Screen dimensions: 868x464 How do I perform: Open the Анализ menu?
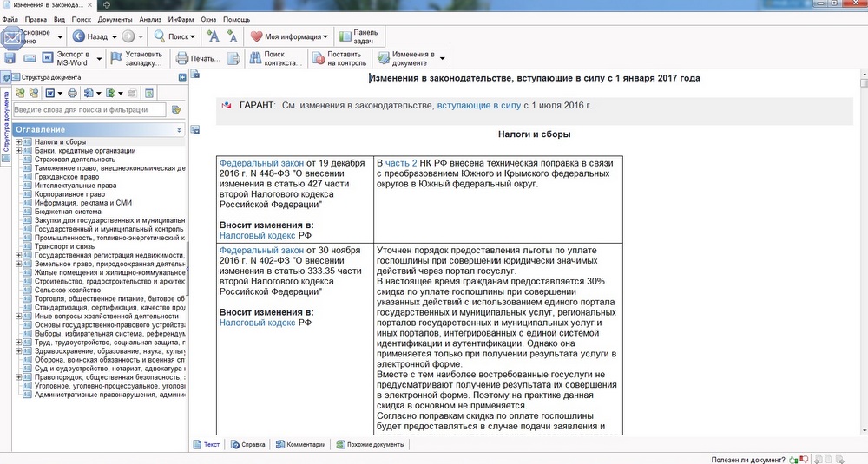coord(150,19)
